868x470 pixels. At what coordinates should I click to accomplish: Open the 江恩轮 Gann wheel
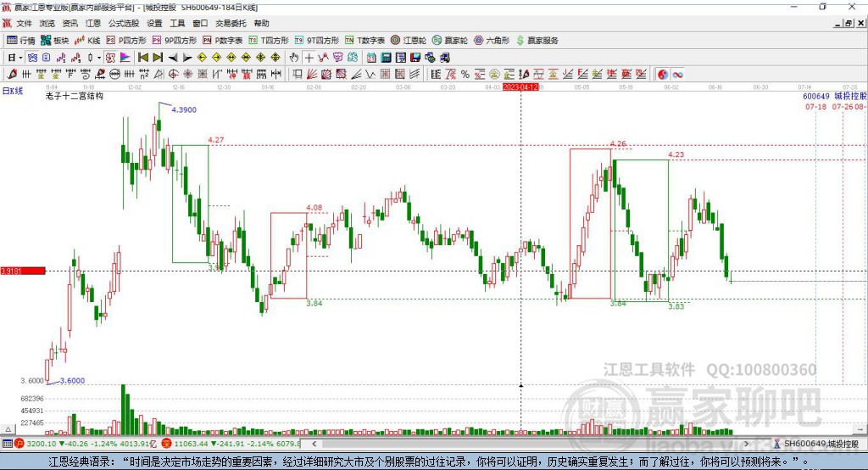click(409, 41)
